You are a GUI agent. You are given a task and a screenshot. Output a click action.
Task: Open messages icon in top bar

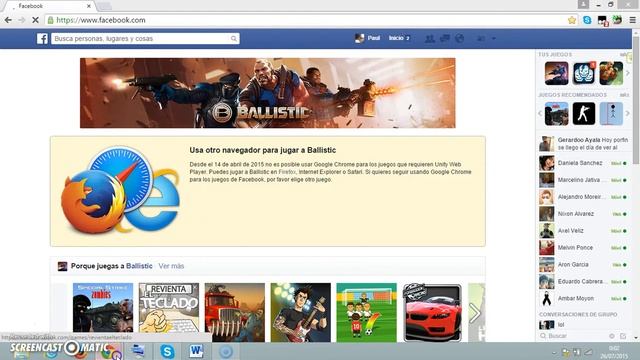click(444, 38)
